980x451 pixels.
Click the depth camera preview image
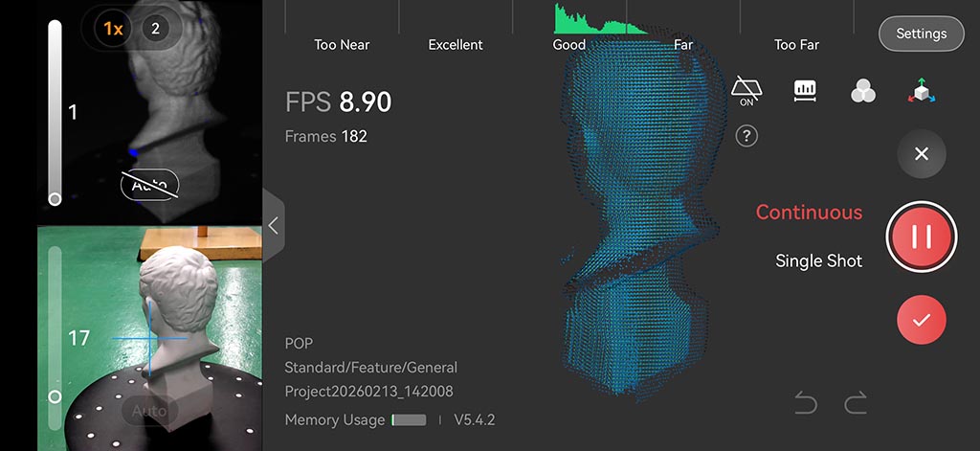pos(150,113)
